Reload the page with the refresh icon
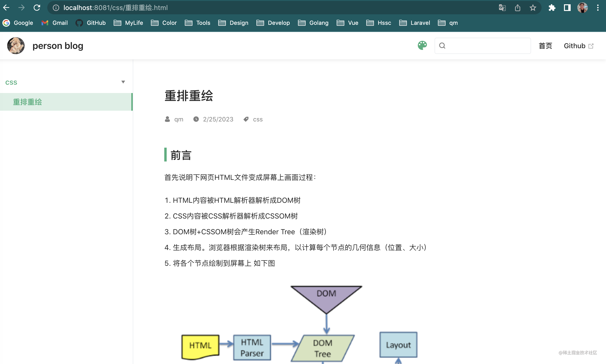 [37, 8]
